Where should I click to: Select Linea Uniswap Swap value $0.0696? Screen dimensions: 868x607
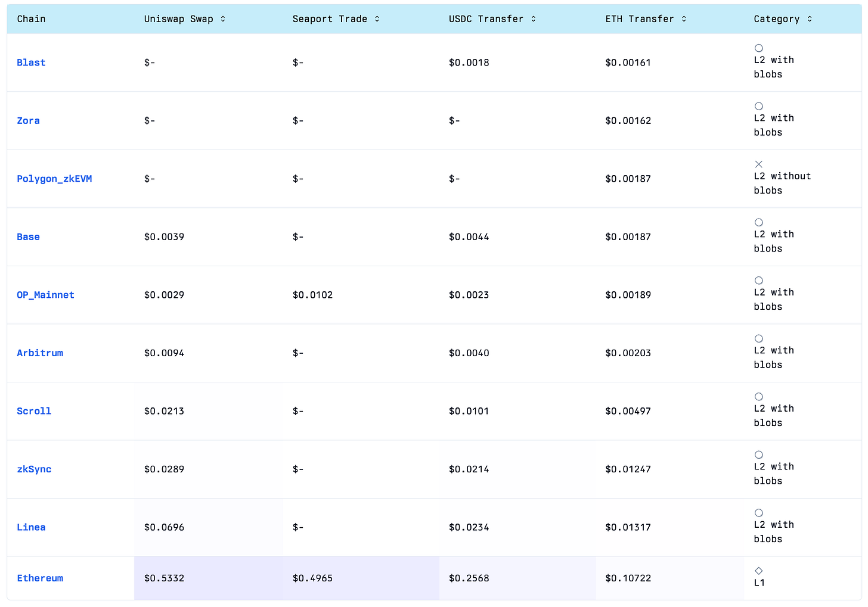click(x=164, y=527)
